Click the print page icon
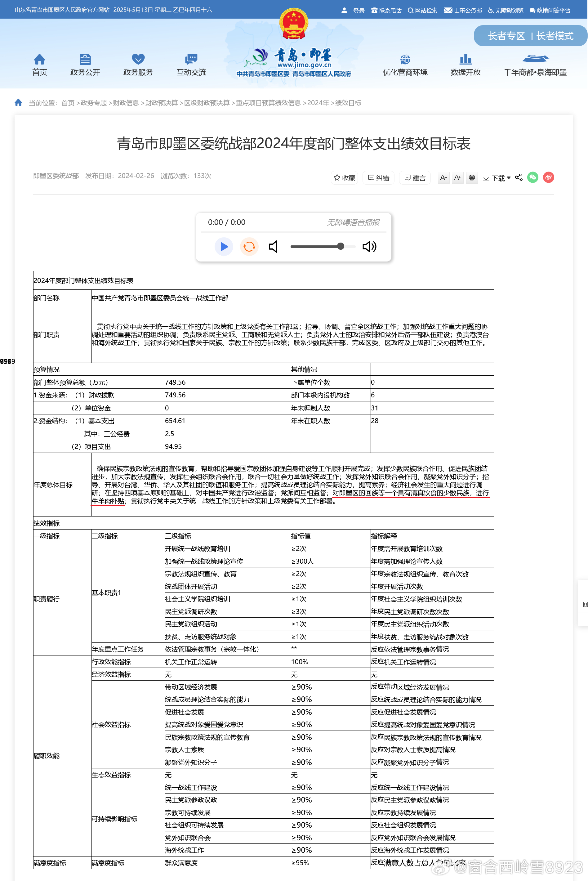Screen dimensions: 588x881 (471, 177)
